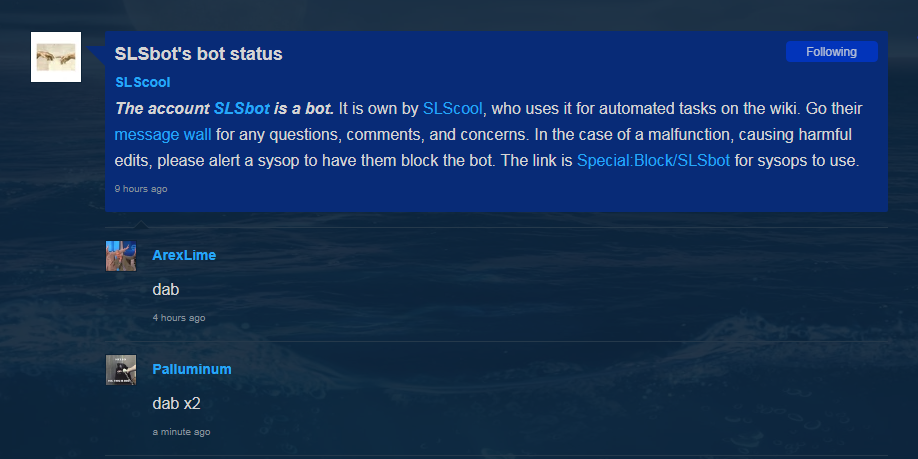The width and height of the screenshot is (918, 459).
Task: Click the bold phrase 'is a bot.'
Action: [x=303, y=109]
